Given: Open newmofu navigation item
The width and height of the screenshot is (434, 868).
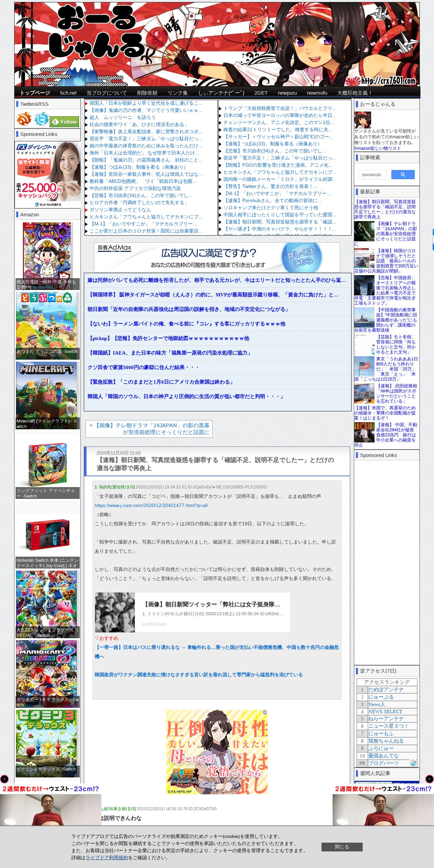Looking at the screenshot, I should [x=317, y=93].
